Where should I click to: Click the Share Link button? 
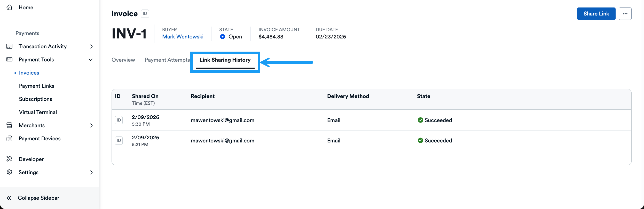coord(596,14)
